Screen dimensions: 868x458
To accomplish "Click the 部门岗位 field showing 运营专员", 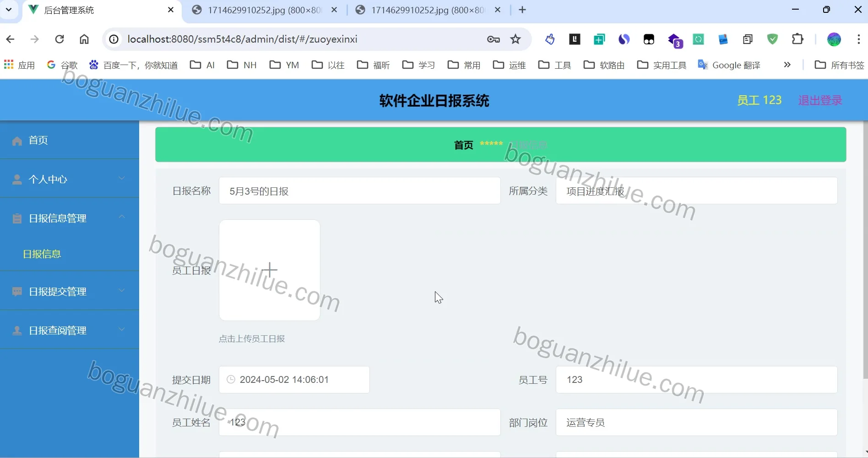I will point(697,422).
